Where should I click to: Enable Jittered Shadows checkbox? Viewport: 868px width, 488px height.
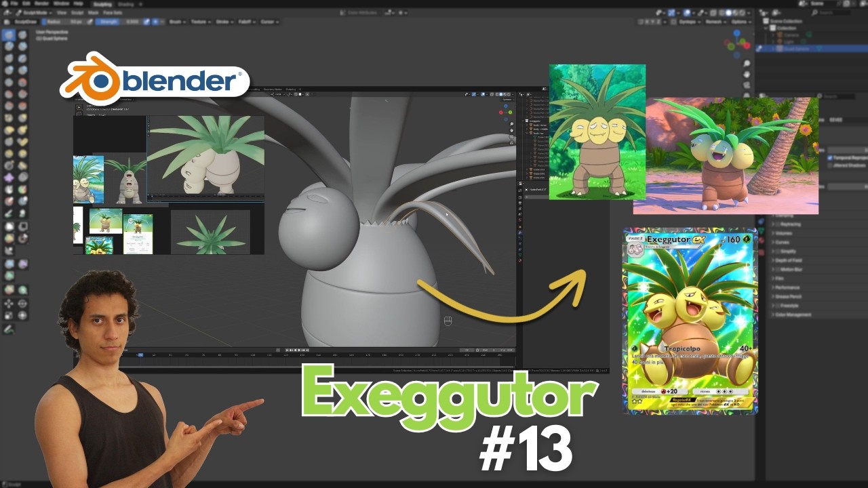(830, 165)
